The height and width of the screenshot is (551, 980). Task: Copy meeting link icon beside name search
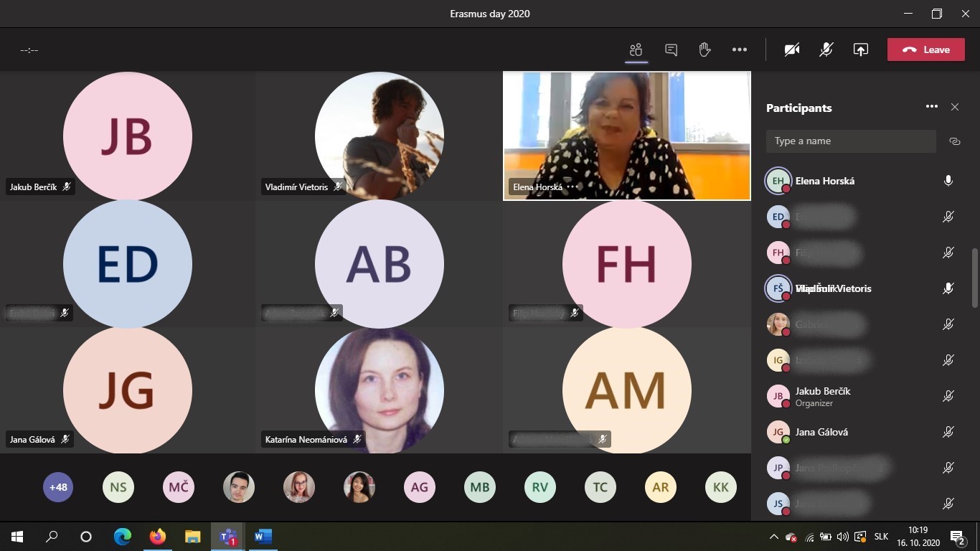pyautogui.click(x=954, y=141)
